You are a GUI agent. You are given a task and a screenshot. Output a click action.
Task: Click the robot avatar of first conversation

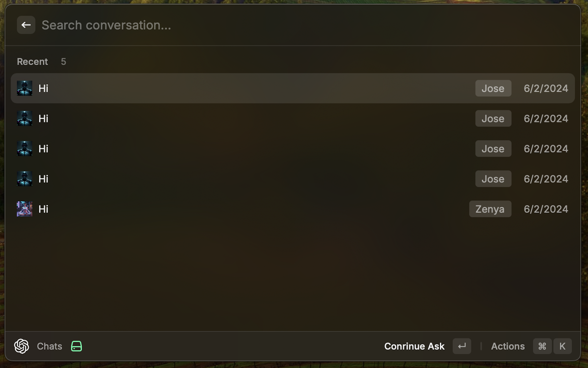(x=24, y=88)
